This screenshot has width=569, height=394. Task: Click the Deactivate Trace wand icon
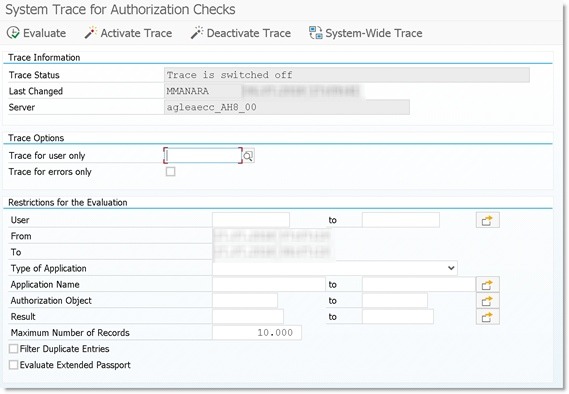coord(197,33)
